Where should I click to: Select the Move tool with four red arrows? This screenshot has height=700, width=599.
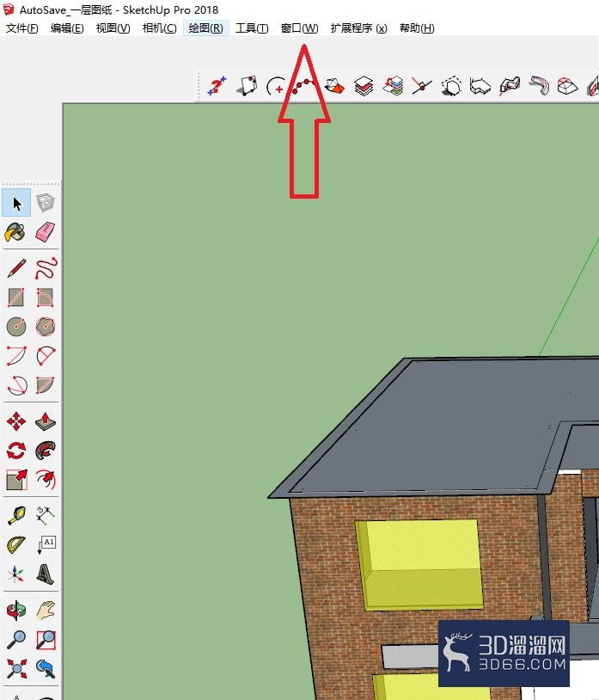click(x=16, y=421)
